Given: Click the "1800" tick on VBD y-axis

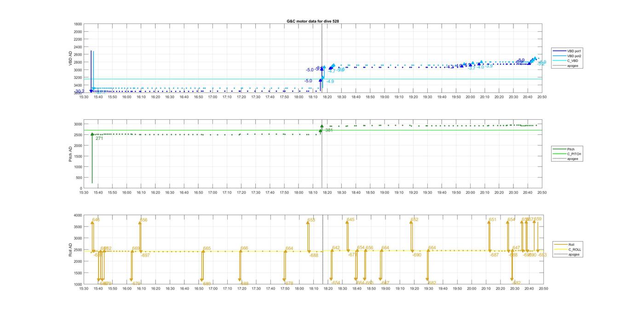Looking at the screenshot, I should (x=78, y=24).
